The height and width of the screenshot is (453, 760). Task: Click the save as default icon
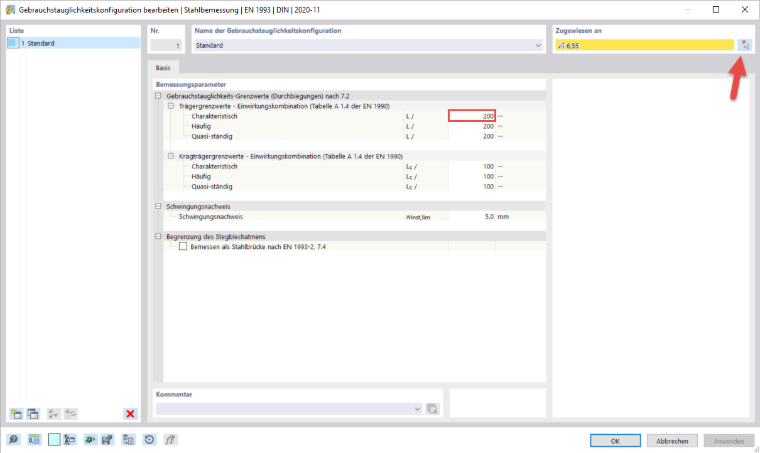107,439
